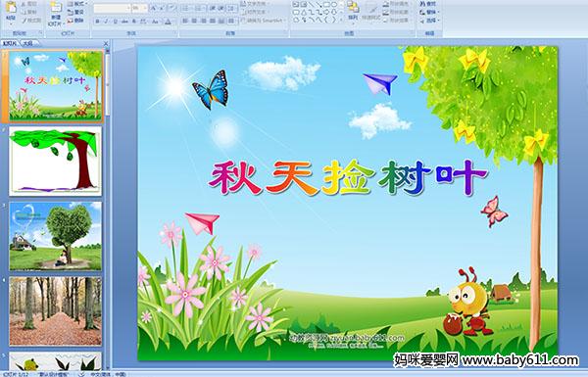This screenshot has height=377, width=588.
Task: Open the Arrange shapes tool
Action: pyautogui.click(x=353, y=11)
